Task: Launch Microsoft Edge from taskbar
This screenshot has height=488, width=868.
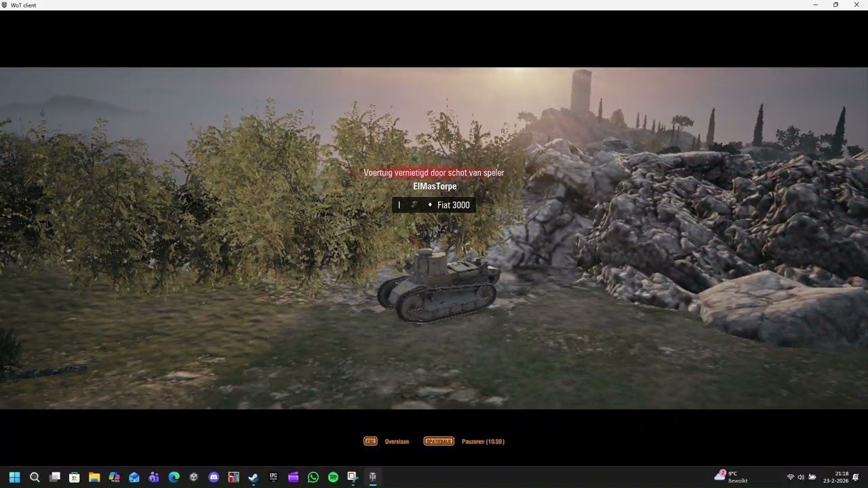Action: 174,477
